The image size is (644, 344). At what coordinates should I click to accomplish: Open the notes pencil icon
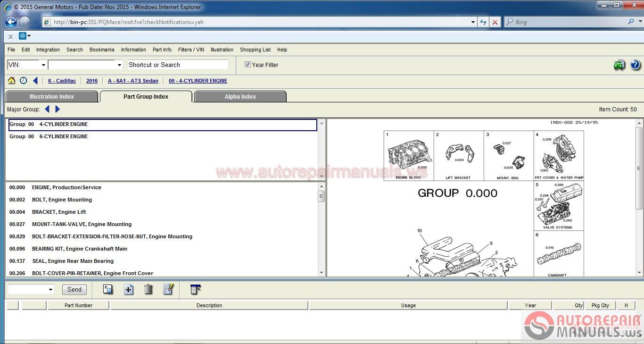[x=168, y=289]
